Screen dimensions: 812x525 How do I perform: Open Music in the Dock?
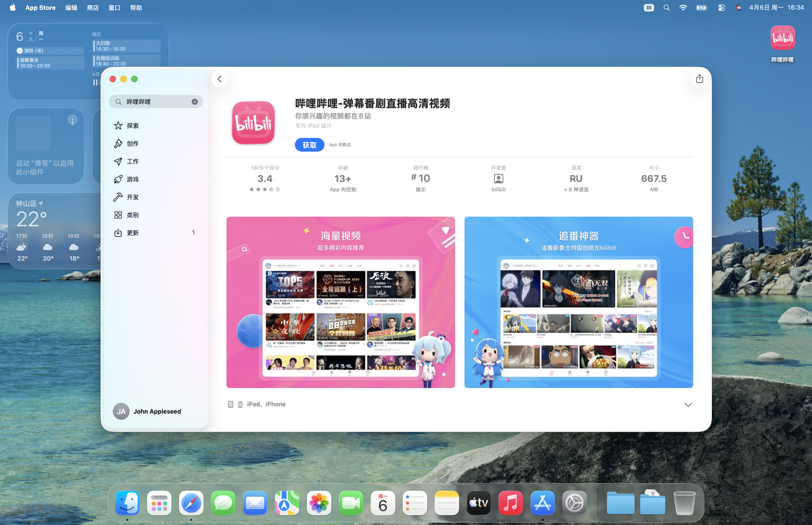(x=511, y=503)
